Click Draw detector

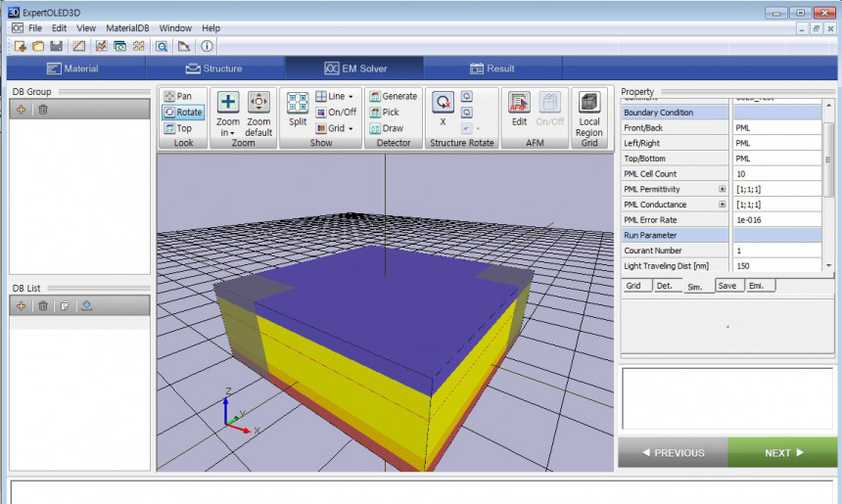(387, 128)
